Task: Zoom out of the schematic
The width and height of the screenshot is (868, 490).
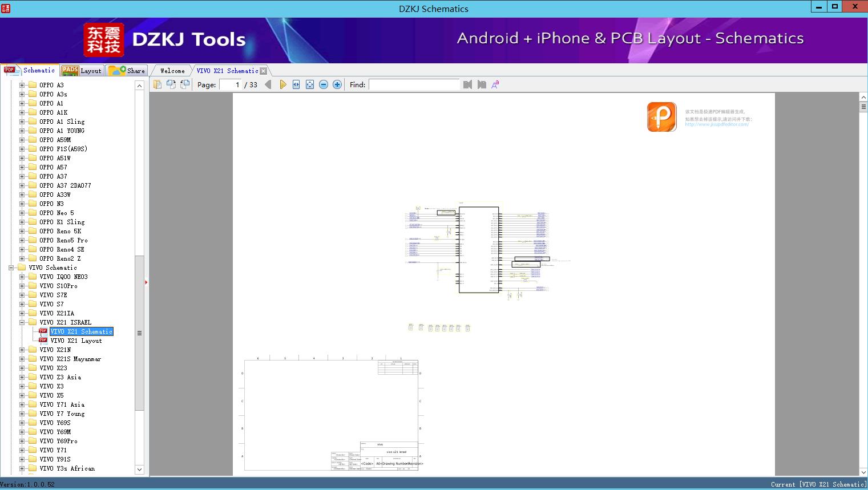Action: (324, 84)
